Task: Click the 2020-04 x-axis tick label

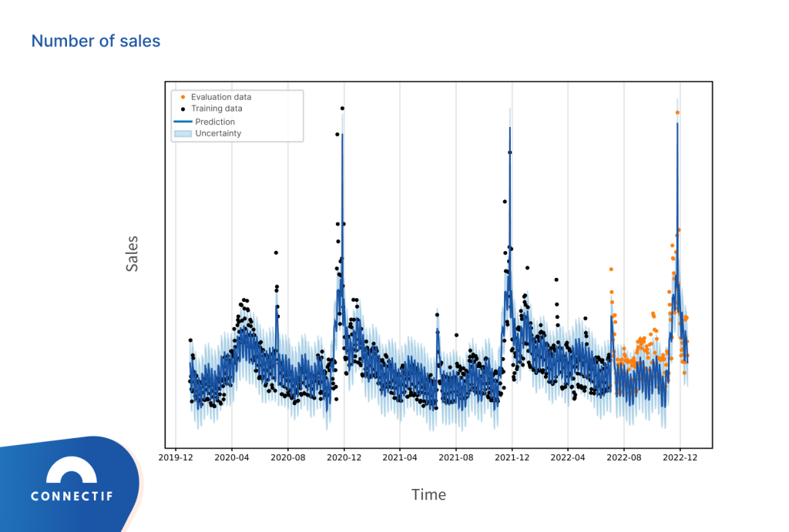Action: [232, 457]
